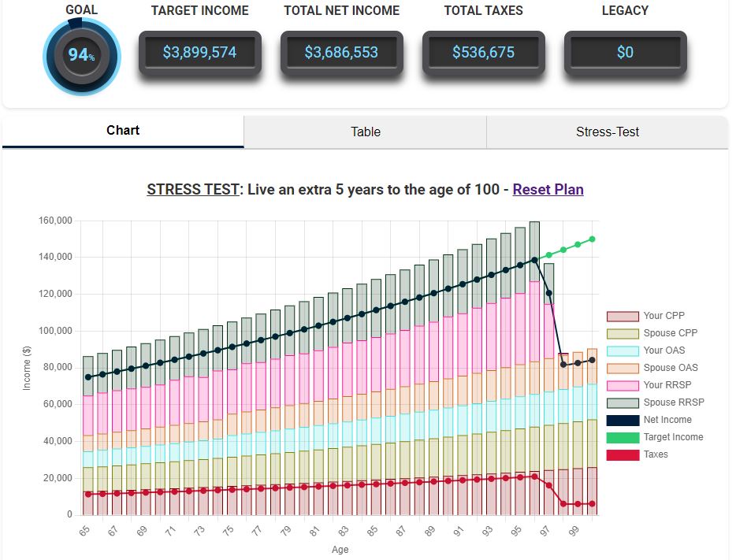The width and height of the screenshot is (736, 560).
Task: Click the Reset Plan link
Action: [x=548, y=189]
